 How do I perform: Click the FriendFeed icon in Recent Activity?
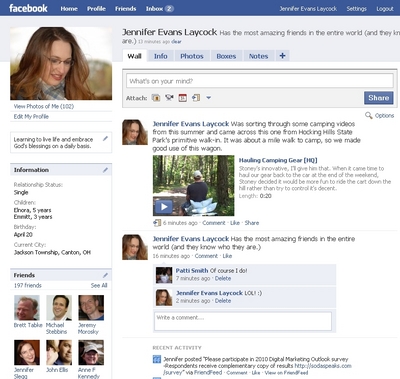click(157, 359)
